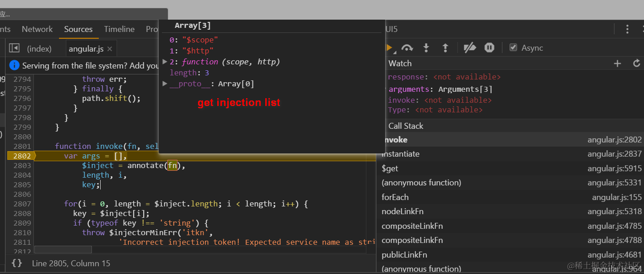The height and width of the screenshot is (274, 644).
Task: Collapse Call Stack section header
Action: (406, 126)
